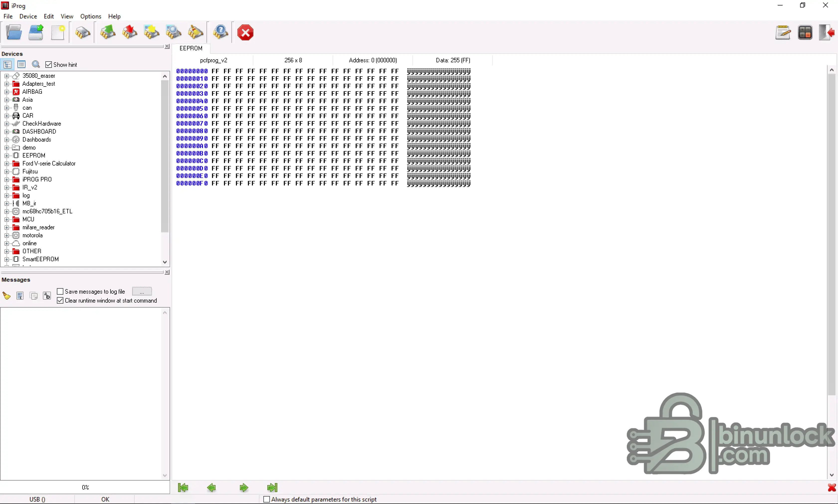
Task: Open the calculator tool icon
Action: point(805,33)
